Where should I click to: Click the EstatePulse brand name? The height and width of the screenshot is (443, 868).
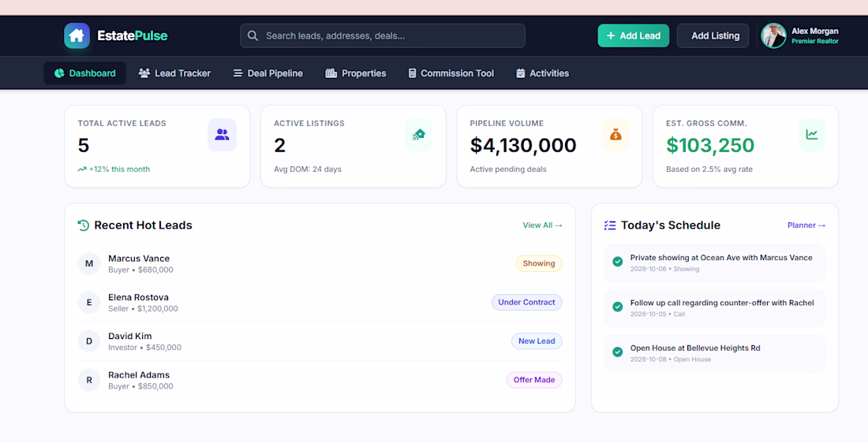pyautogui.click(x=133, y=36)
